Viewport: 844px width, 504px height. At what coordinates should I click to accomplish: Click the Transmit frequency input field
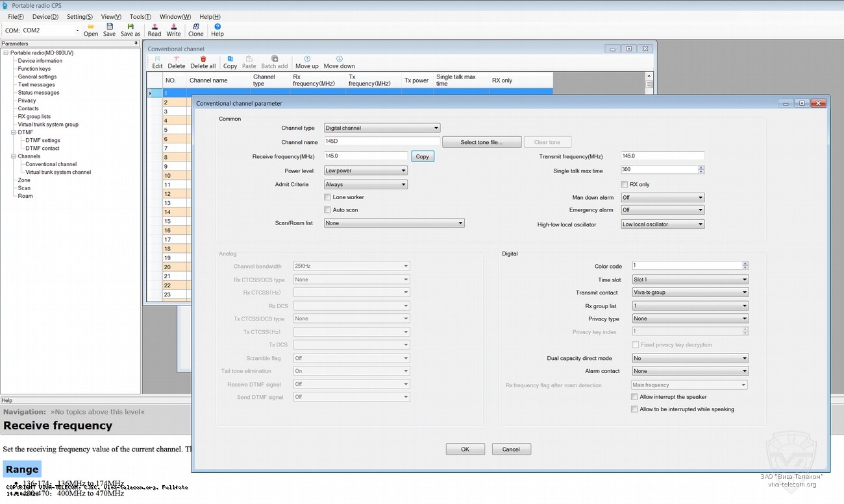(x=662, y=156)
